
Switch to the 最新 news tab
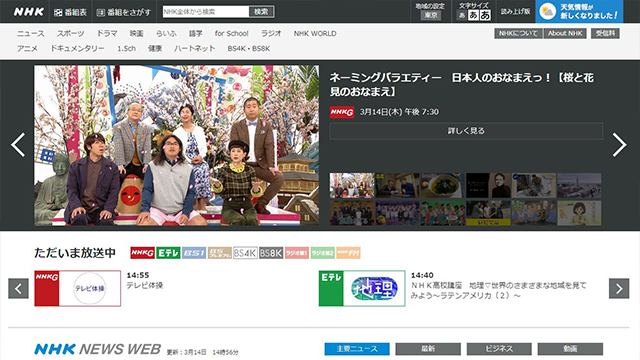tap(428, 349)
